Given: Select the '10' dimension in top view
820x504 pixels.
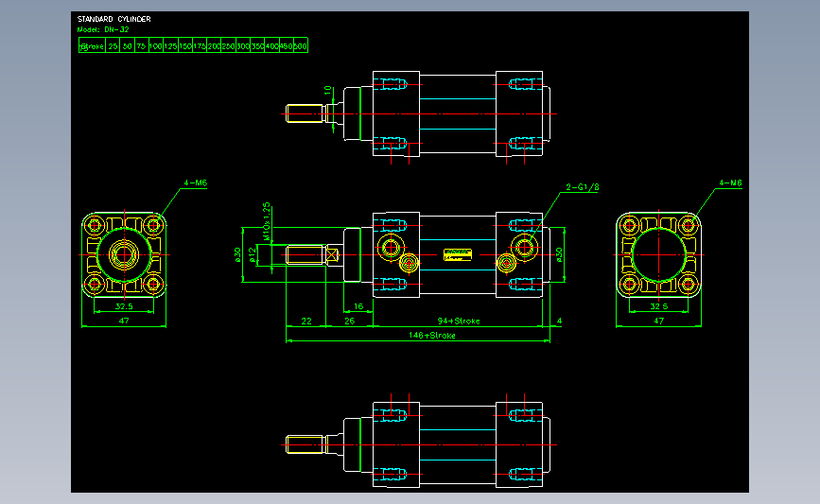Looking at the screenshot, I should [x=328, y=90].
